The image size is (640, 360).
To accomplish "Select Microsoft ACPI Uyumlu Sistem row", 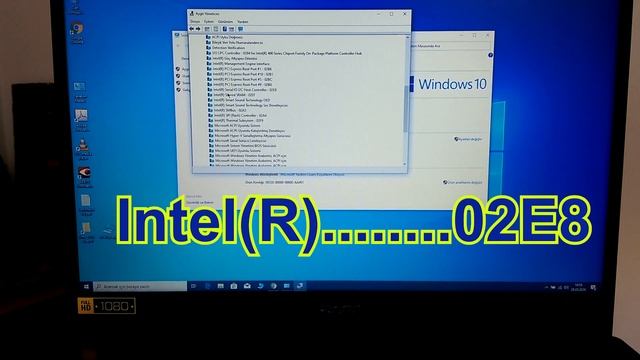I will point(235,126).
